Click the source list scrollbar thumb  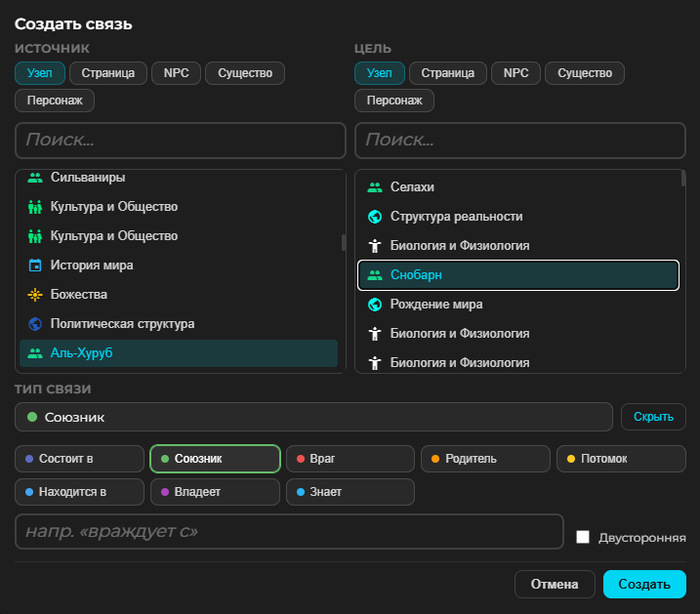pos(343,242)
